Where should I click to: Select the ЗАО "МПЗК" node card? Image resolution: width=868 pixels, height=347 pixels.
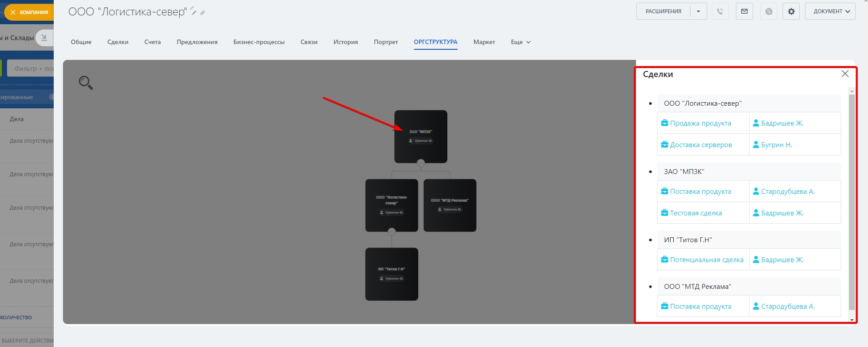[x=421, y=137]
